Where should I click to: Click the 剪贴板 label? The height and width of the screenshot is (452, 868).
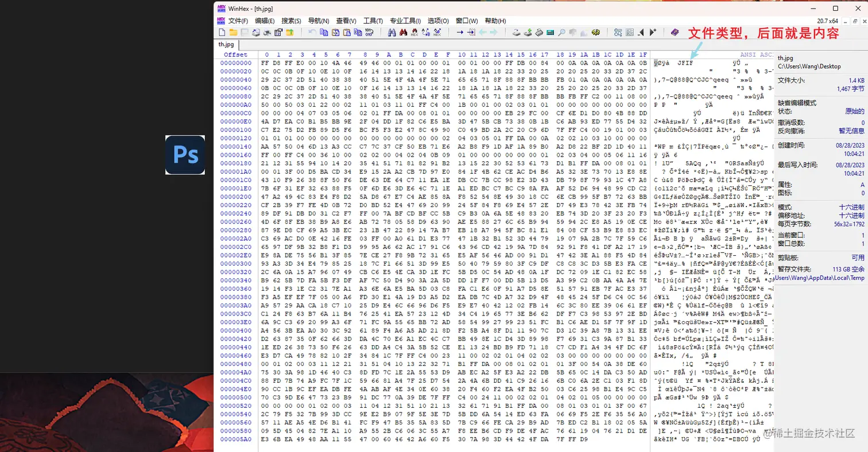tap(788, 258)
